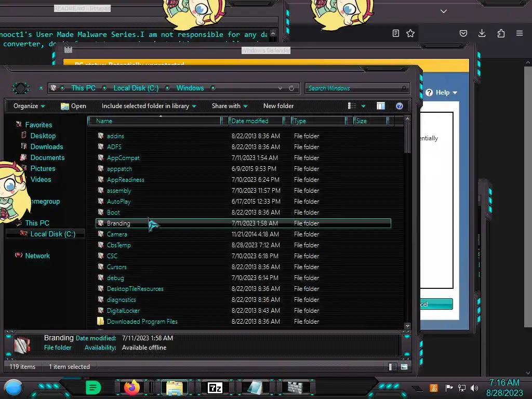Select the DigitalLocker folder name
The width and height of the screenshot is (532, 399).
[x=123, y=310]
